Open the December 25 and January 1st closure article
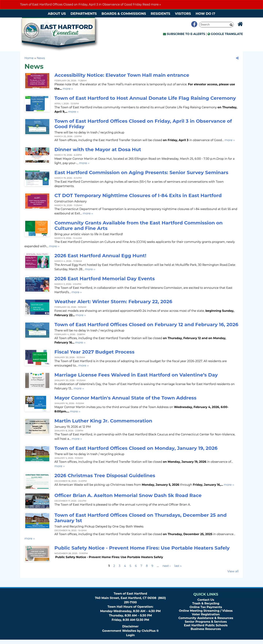The width and height of the screenshot is (263, 644). click(x=140, y=518)
